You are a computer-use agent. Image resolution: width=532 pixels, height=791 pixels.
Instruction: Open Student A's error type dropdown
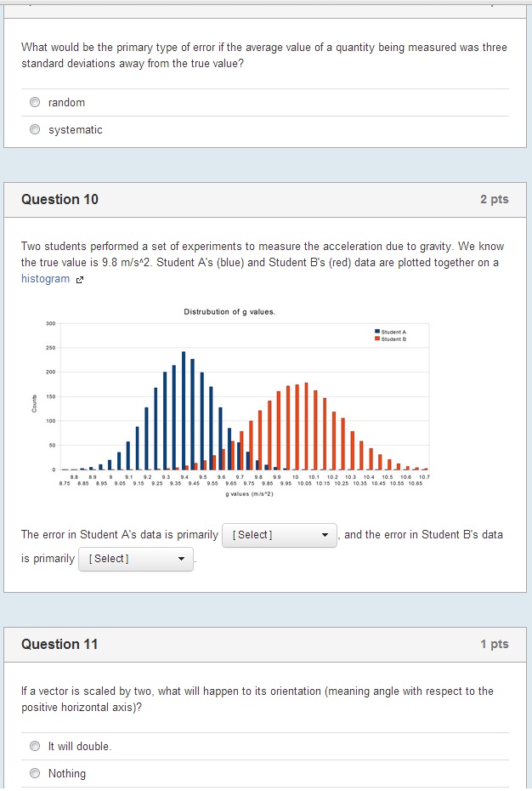280,535
